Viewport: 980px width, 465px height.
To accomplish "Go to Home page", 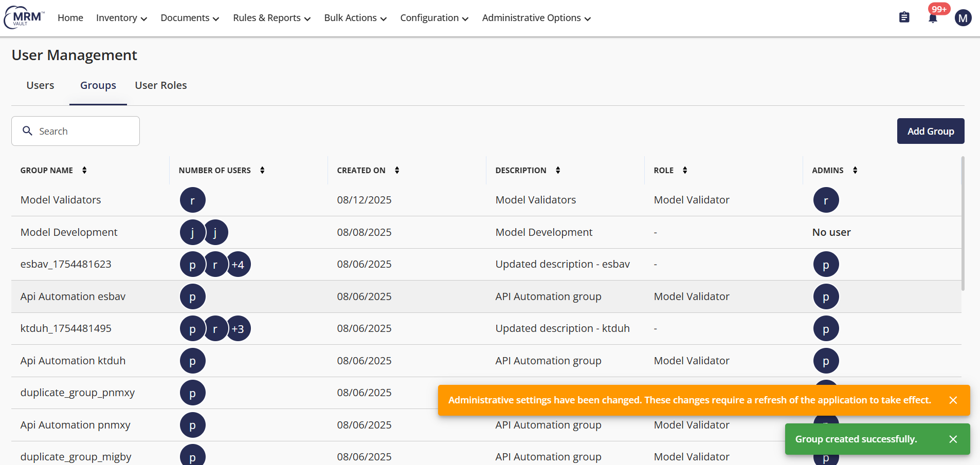I will pos(70,18).
